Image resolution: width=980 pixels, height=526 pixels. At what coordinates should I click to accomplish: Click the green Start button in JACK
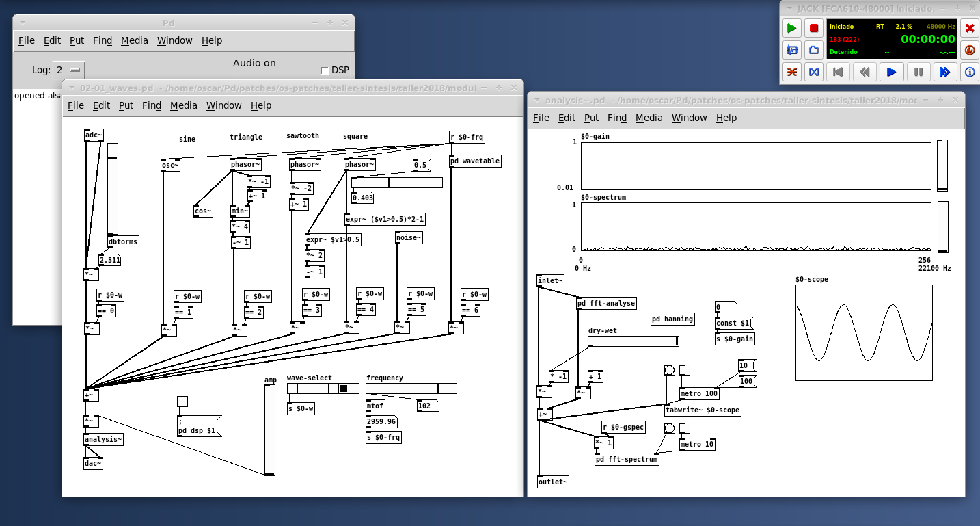(791, 29)
